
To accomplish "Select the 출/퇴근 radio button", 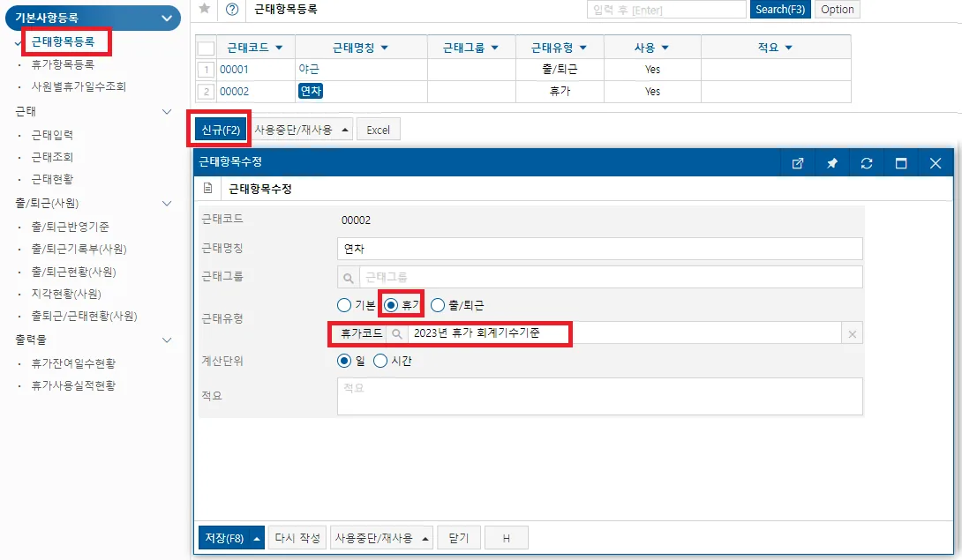I will [x=438, y=305].
